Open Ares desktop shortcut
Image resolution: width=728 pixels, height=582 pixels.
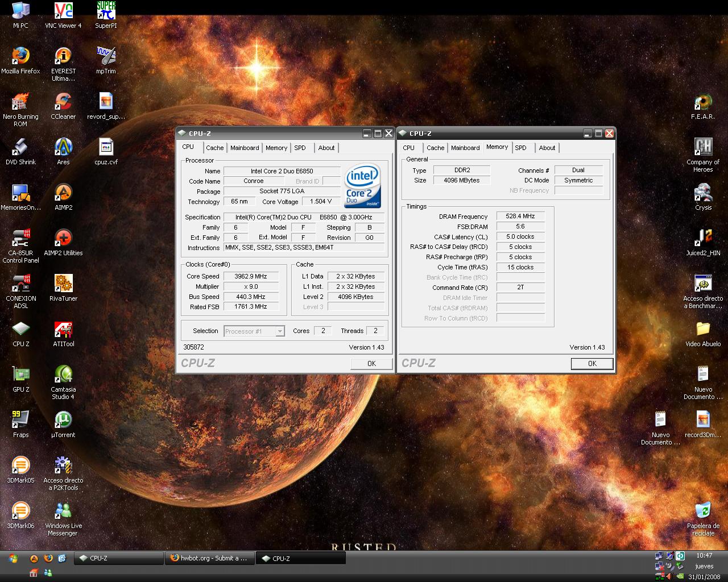point(63,151)
